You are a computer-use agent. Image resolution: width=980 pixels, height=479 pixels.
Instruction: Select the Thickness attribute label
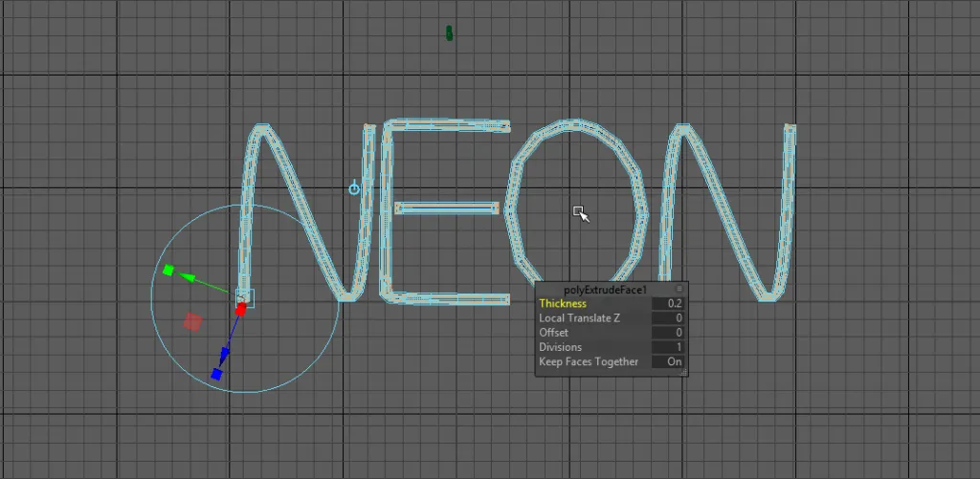(563, 303)
